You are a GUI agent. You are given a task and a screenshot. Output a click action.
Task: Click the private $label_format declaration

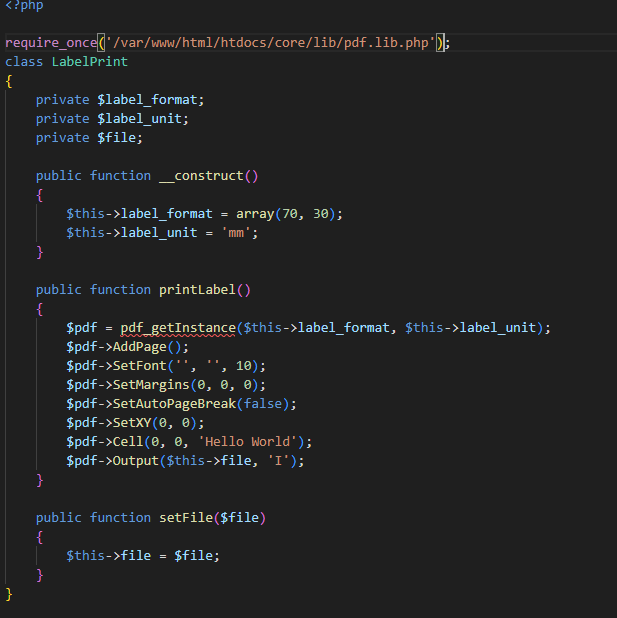click(120, 100)
